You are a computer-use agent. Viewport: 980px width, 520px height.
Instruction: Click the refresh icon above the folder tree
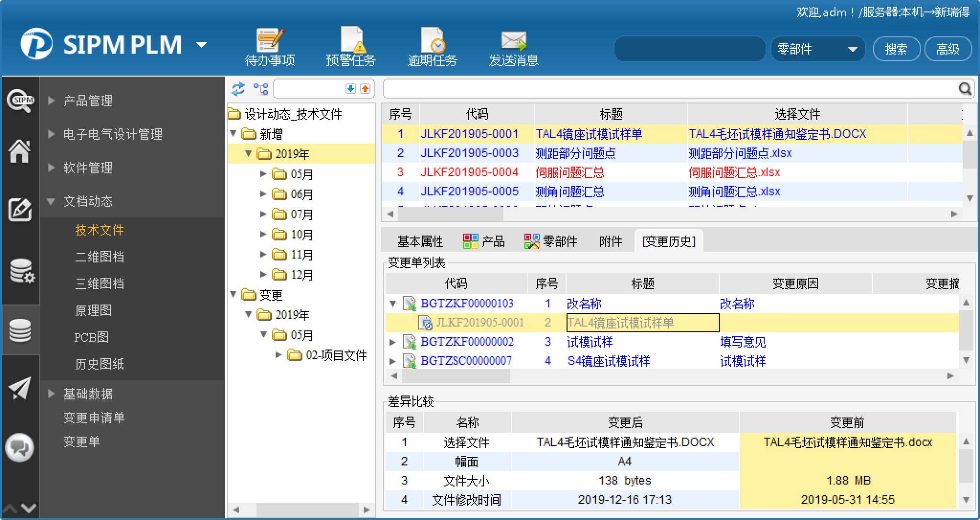coord(238,89)
